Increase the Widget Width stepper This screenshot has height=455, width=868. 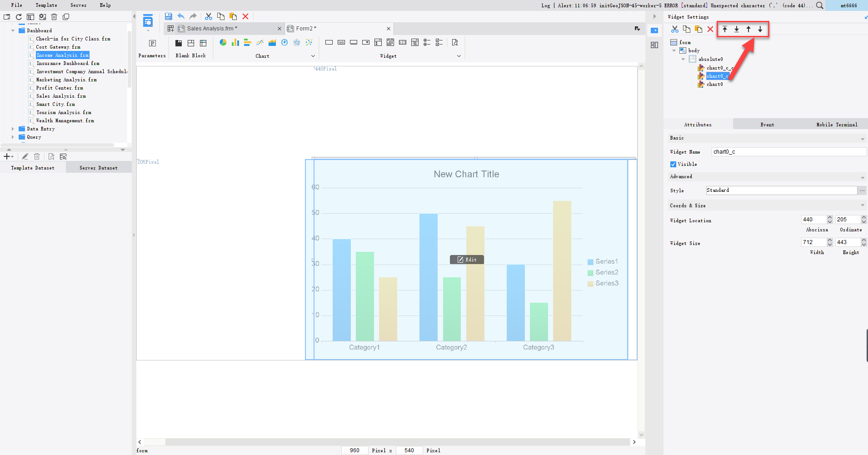[830, 240]
